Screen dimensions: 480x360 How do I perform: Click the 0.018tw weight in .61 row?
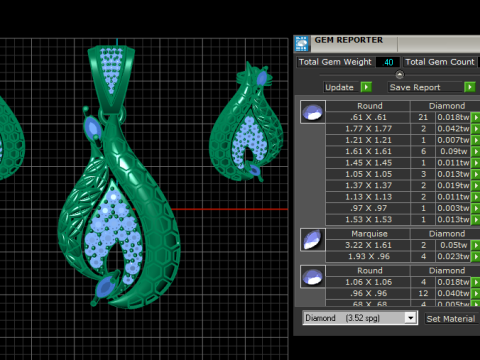click(x=453, y=117)
